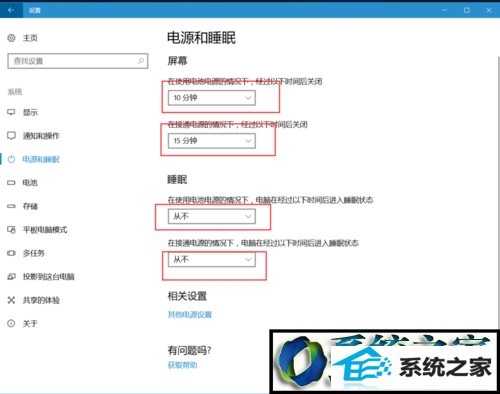Open the second 从不 sleep dropdown when plugged in
The height and width of the screenshot is (394, 500).
click(212, 259)
